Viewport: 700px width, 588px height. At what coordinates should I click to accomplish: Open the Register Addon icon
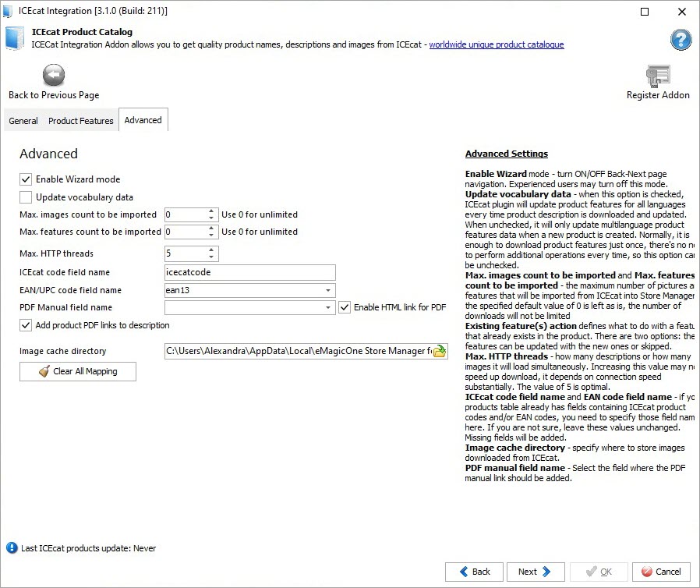(x=658, y=76)
